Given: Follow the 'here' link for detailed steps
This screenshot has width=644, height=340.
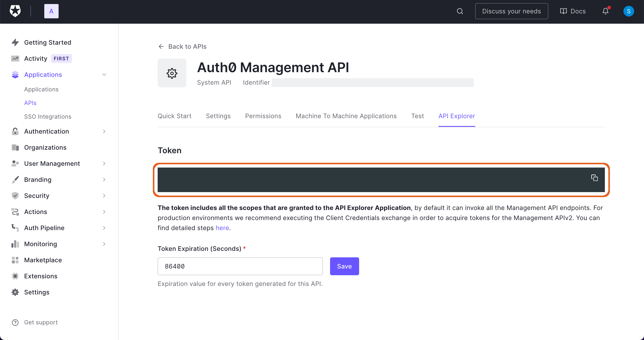Looking at the screenshot, I should coord(222,228).
